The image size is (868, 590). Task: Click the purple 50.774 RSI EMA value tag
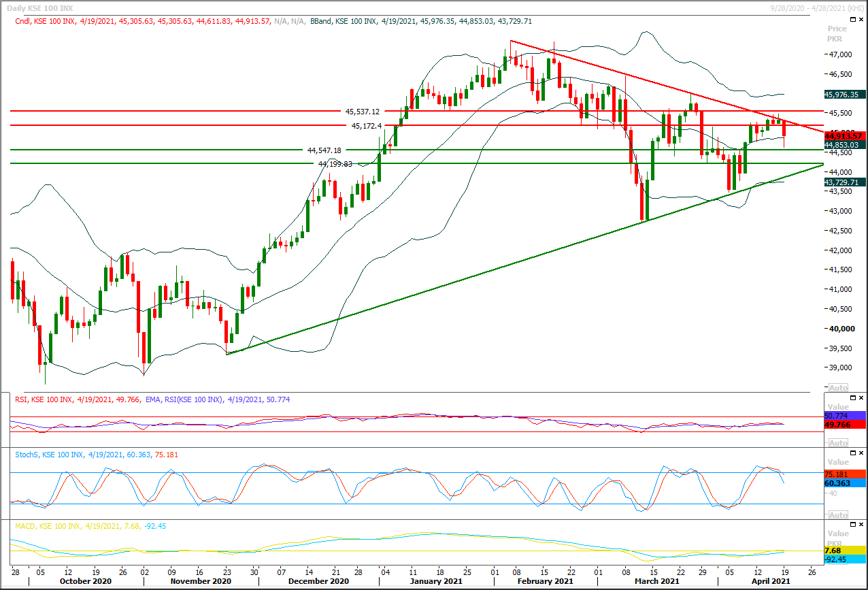click(x=844, y=414)
